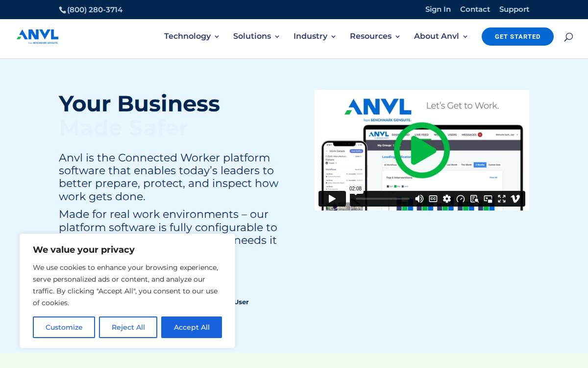
Task: Click the ANVL logo in header
Action: 38,36
